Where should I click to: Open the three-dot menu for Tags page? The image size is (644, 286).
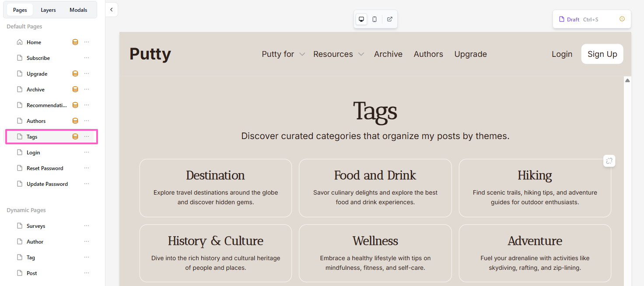[x=87, y=136]
